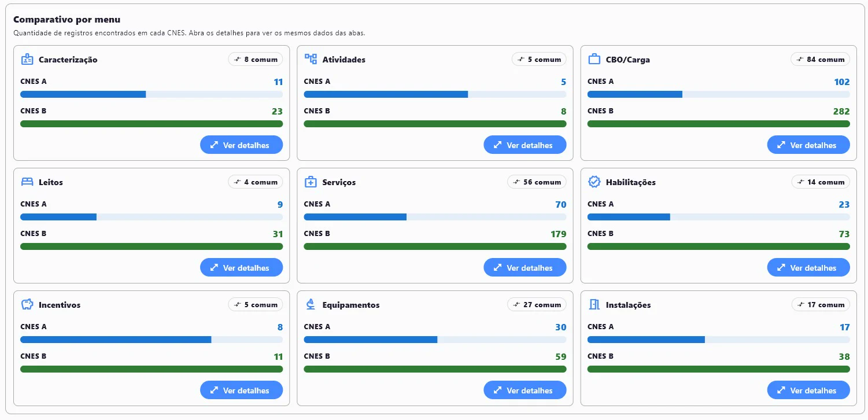Screen dimensions: 868x420
Task: Click the 84 comum badge
Action: pos(821,59)
